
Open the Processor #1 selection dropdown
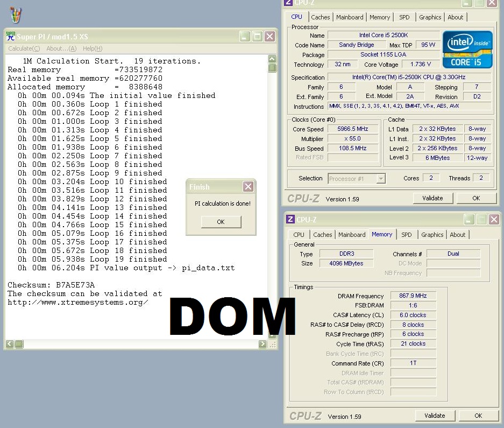tap(380, 179)
